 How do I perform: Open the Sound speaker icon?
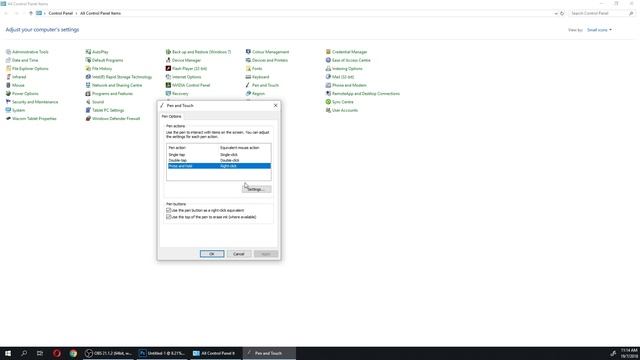coord(88,102)
